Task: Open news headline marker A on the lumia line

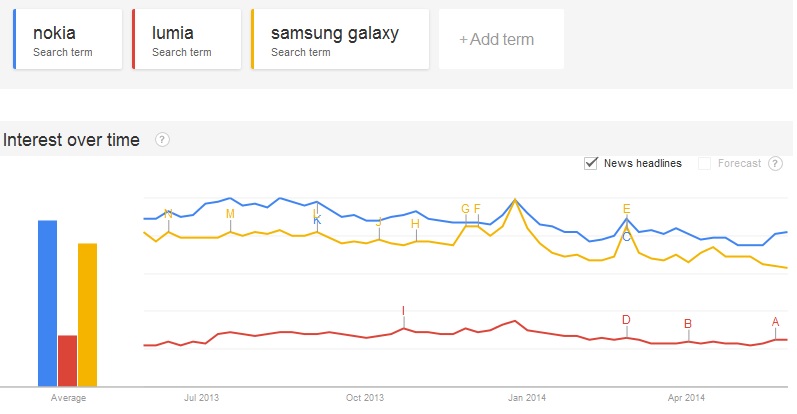Action: tap(775, 322)
